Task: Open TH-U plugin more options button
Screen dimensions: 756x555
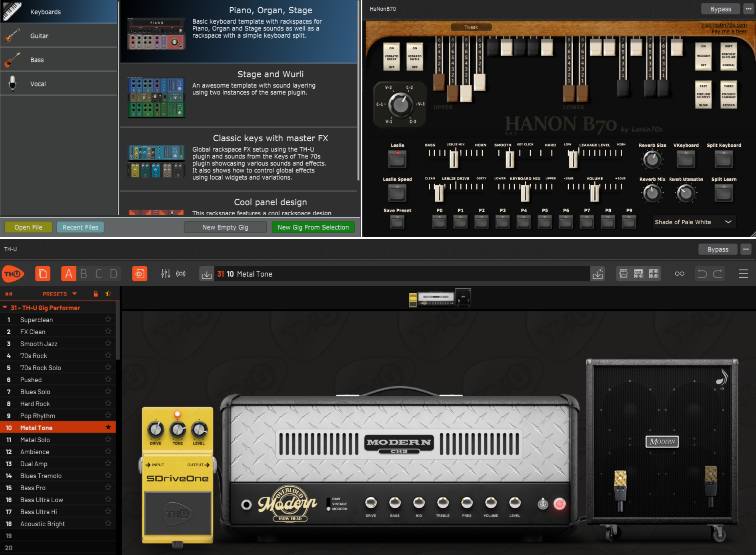Action: point(746,249)
